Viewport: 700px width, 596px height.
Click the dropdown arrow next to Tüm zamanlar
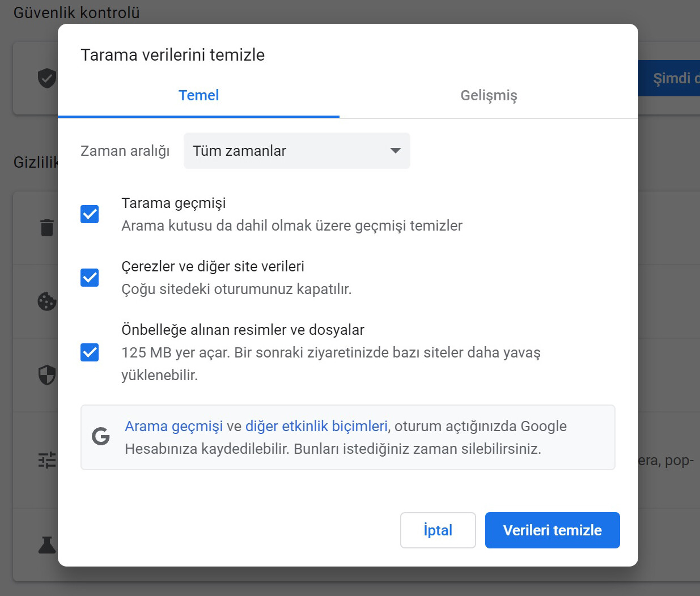[395, 151]
